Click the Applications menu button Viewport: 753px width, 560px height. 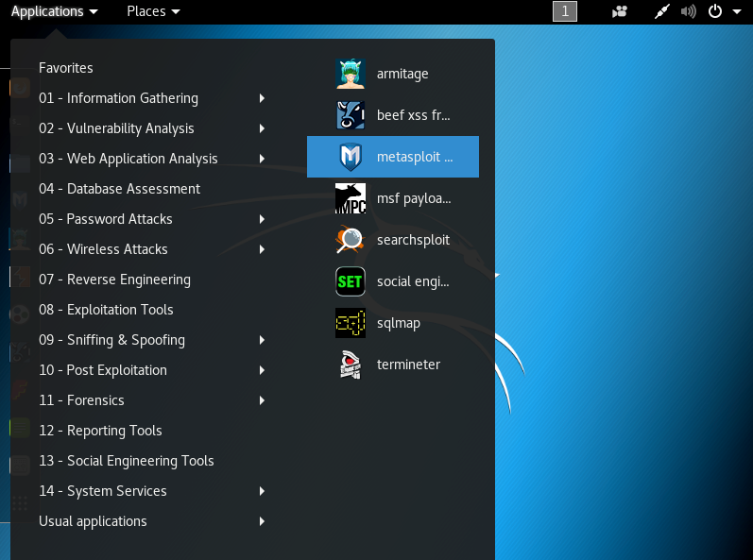pos(54,11)
